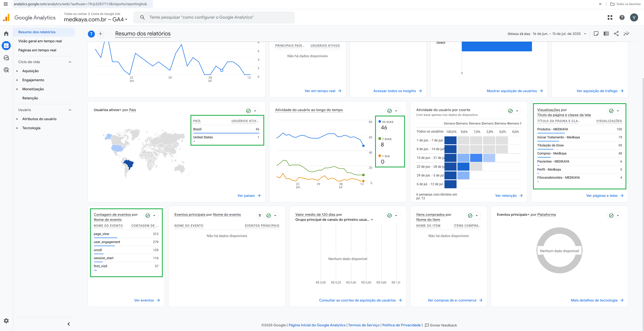This screenshot has width=644, height=331.
Task: Click the green 7 DIAS legend marker
Action: coord(380,139)
